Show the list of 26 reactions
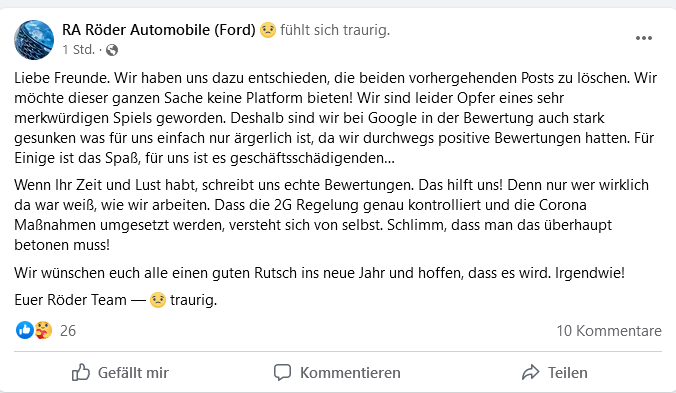Image resolution: width=676 pixels, height=393 pixels. click(68, 331)
